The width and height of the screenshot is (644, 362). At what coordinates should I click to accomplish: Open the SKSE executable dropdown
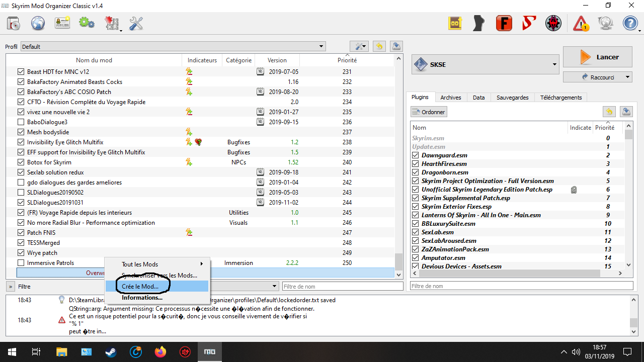click(485, 64)
